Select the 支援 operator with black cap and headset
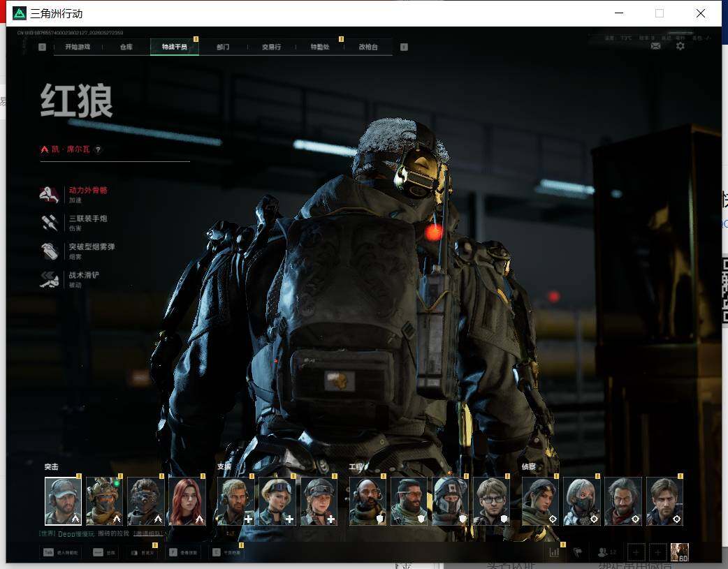 click(x=319, y=501)
